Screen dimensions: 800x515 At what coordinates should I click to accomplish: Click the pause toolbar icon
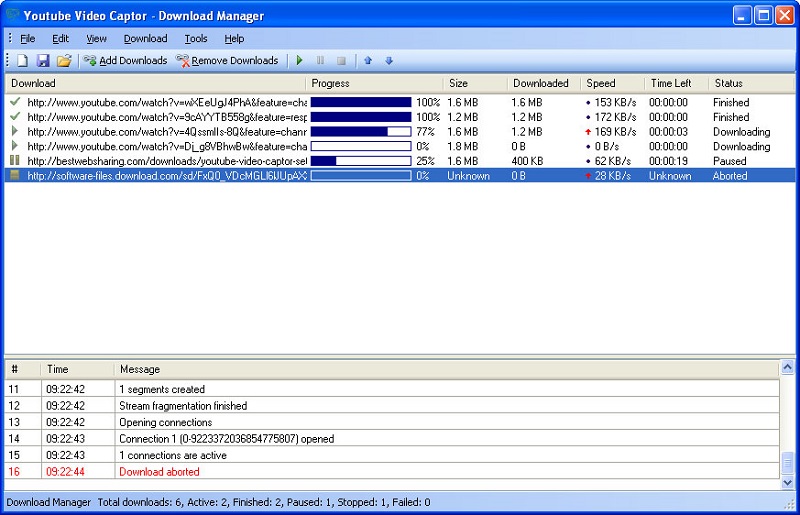tap(320, 61)
